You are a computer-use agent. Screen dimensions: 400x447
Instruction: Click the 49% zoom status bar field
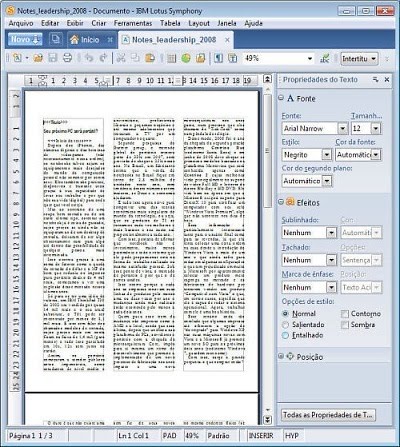[x=192, y=436]
